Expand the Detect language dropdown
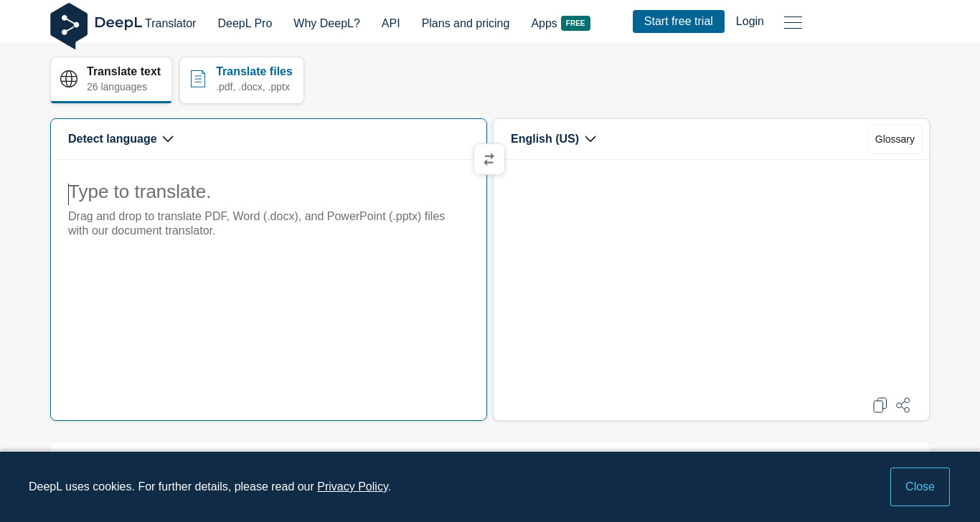 click(121, 139)
